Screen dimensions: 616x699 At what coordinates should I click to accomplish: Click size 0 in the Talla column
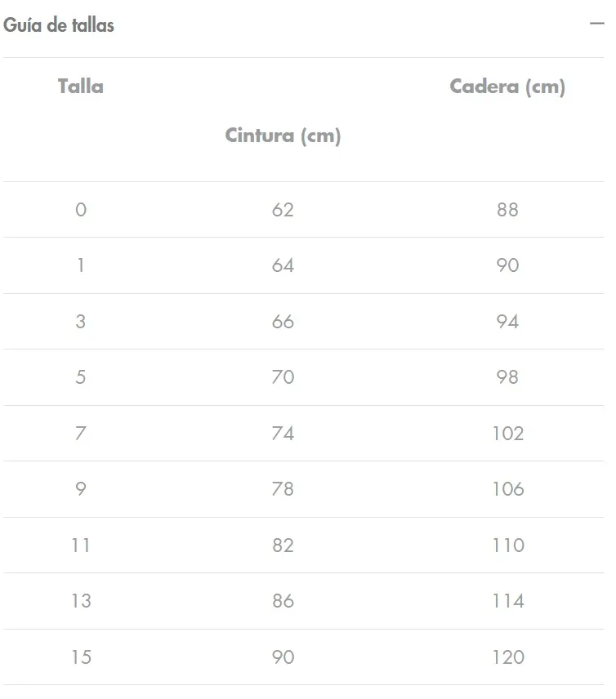[81, 210]
